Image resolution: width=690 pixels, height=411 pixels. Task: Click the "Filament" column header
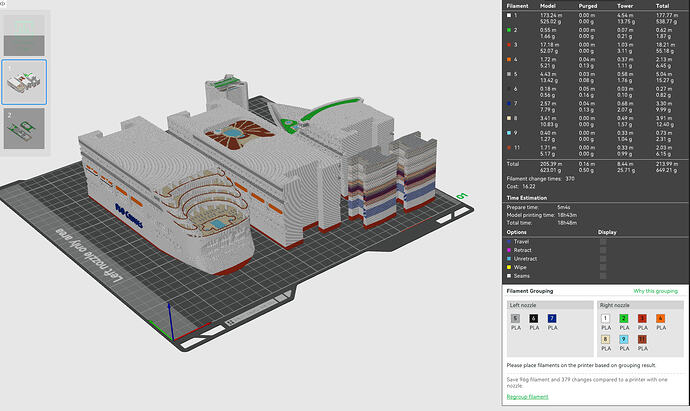coord(517,6)
